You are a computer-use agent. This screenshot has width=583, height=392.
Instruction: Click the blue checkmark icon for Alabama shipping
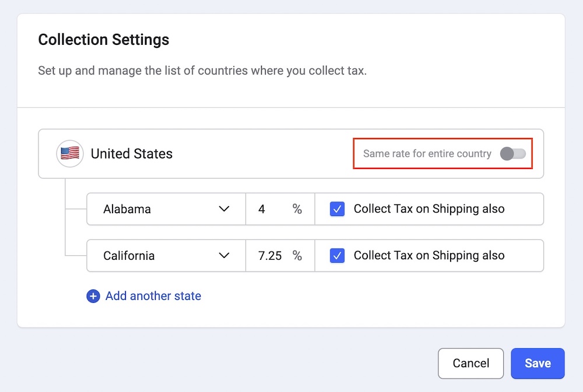337,209
